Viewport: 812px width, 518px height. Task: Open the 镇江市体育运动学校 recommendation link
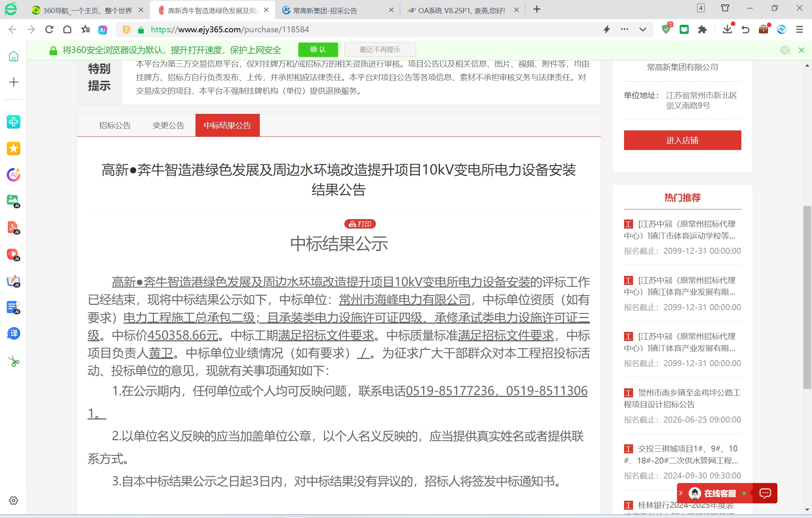click(680, 230)
